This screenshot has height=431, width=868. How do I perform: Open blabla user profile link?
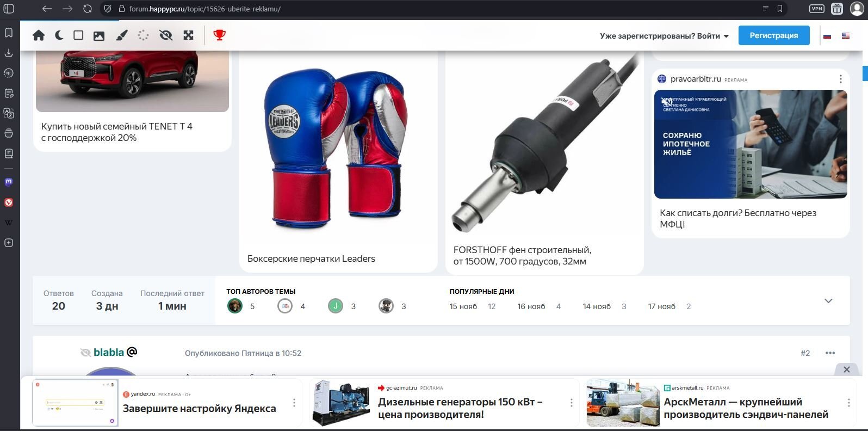point(109,352)
